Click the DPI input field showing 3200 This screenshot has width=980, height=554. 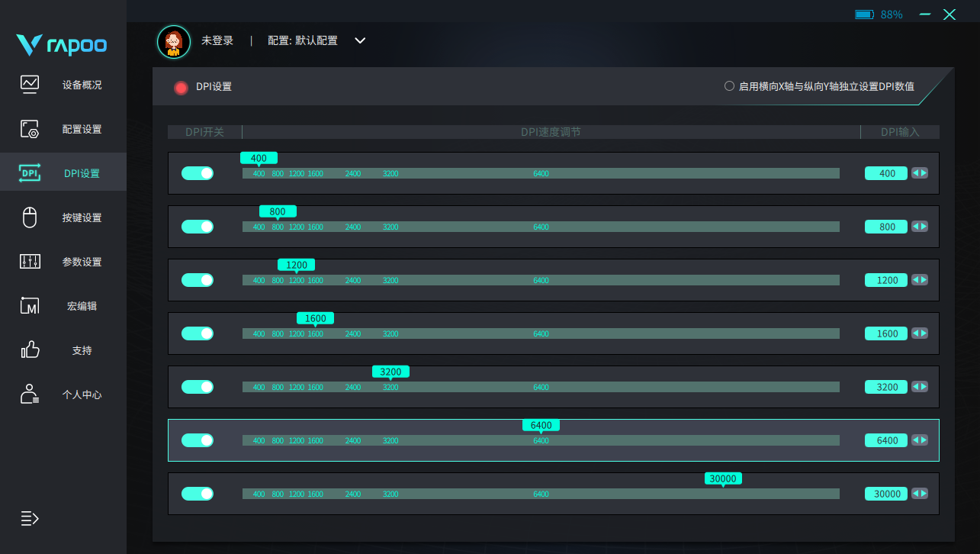pyautogui.click(x=886, y=387)
